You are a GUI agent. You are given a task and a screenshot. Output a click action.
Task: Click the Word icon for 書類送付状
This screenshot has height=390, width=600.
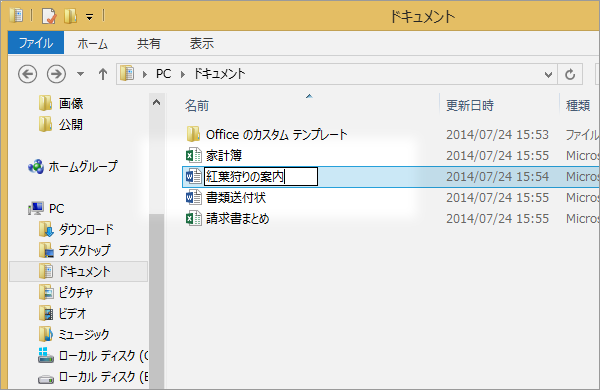[x=194, y=197]
